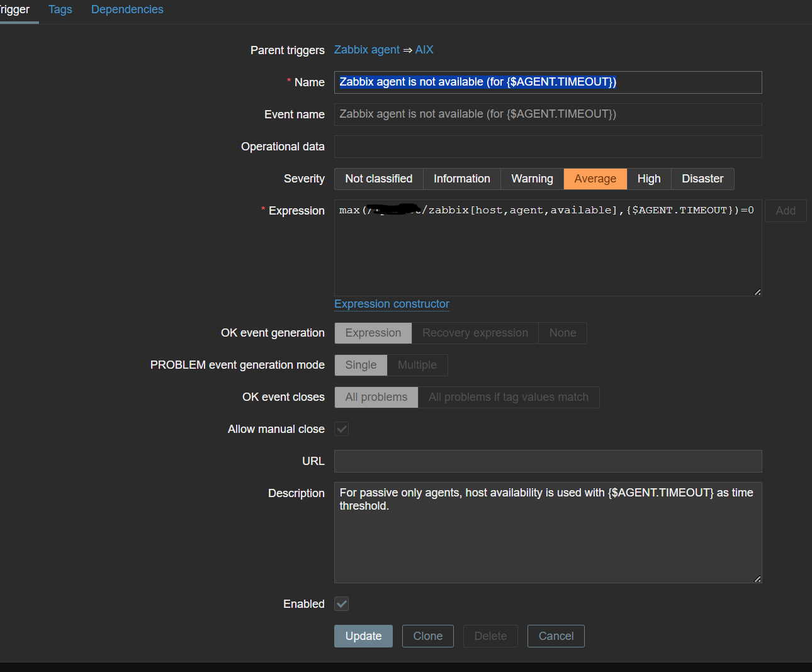Image resolution: width=812 pixels, height=672 pixels.
Task: Grab the Description box resize handle
Action: click(x=757, y=579)
